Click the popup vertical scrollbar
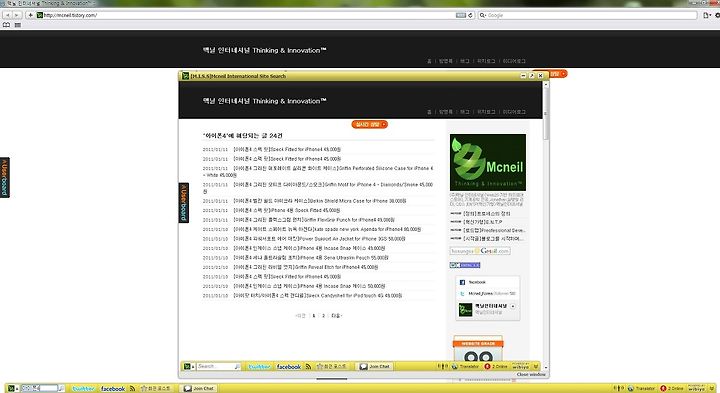Screen dimensions: 720x393 546,112
